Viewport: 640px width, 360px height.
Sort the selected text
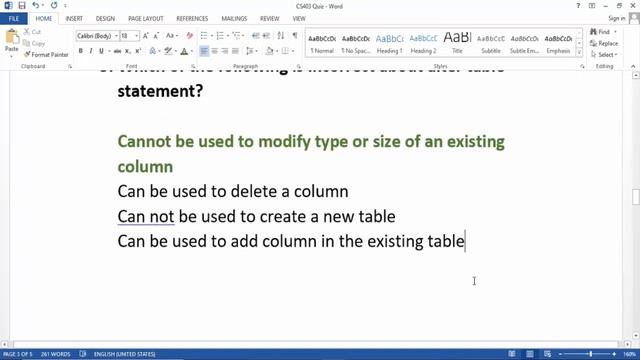pyautogui.click(x=281, y=36)
